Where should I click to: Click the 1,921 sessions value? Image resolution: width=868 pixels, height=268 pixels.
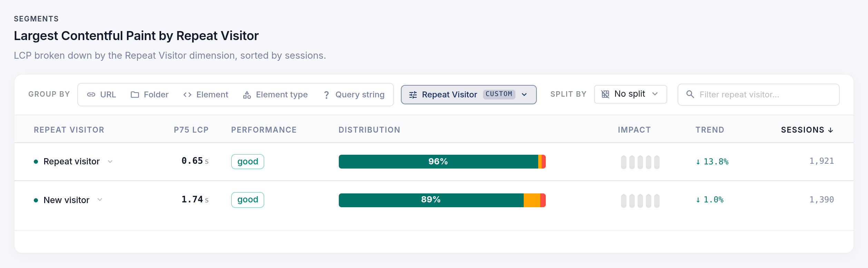tap(821, 161)
